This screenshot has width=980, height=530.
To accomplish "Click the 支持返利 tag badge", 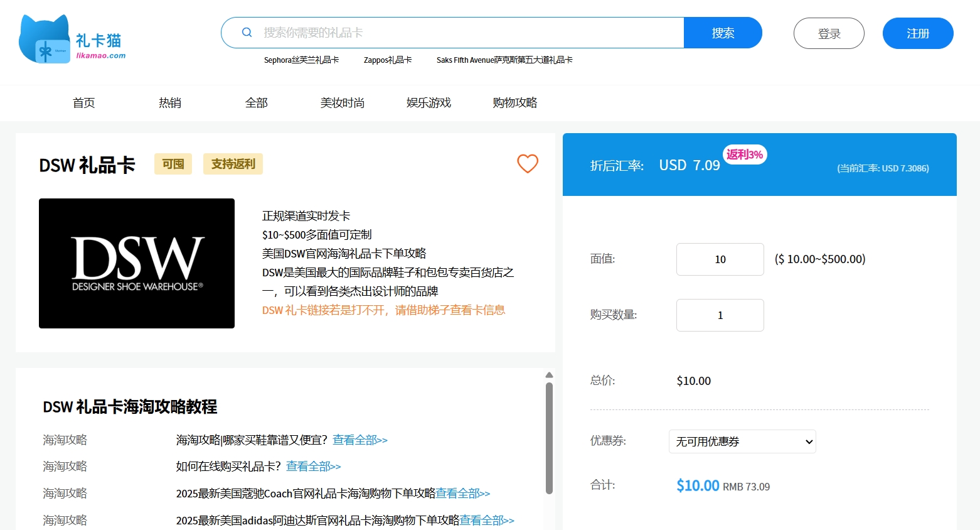I will click(233, 164).
